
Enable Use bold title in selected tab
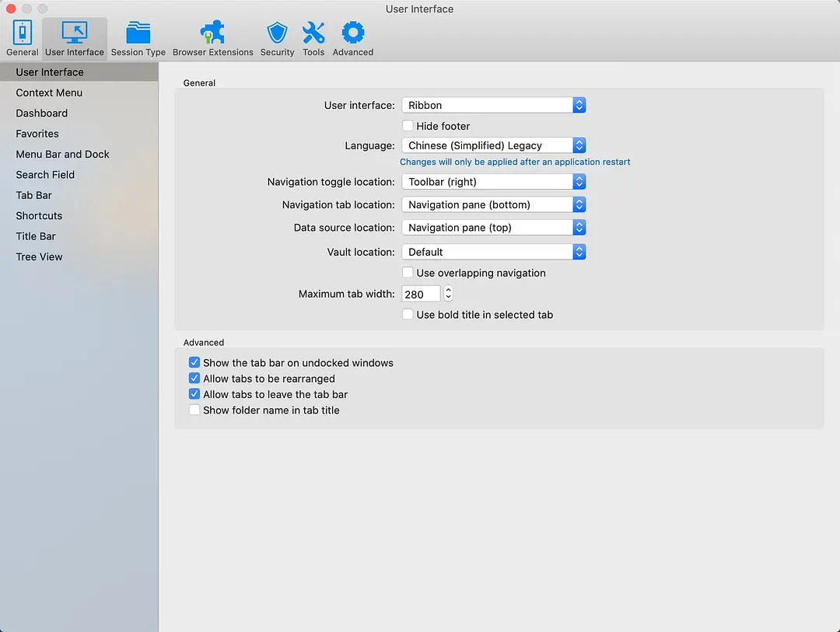click(408, 314)
